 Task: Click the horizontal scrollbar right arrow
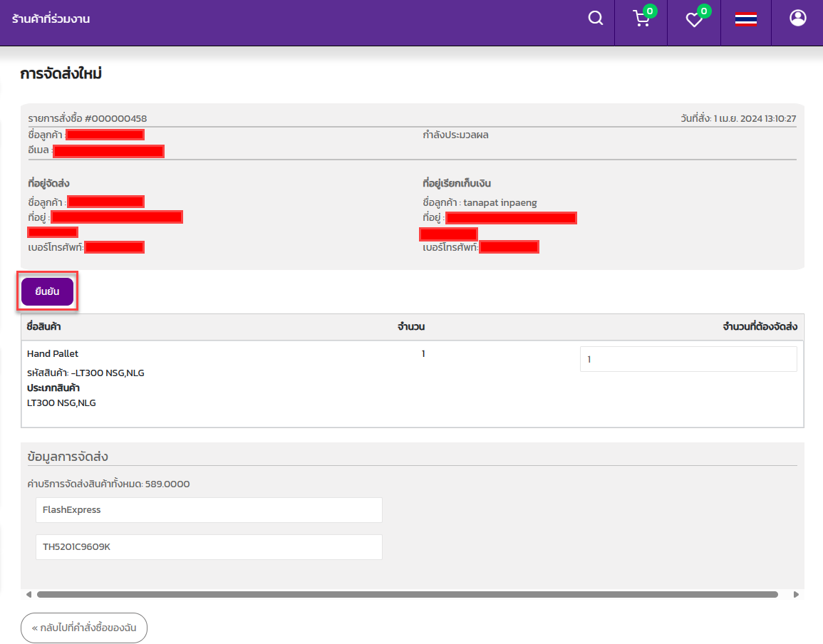coord(796,594)
